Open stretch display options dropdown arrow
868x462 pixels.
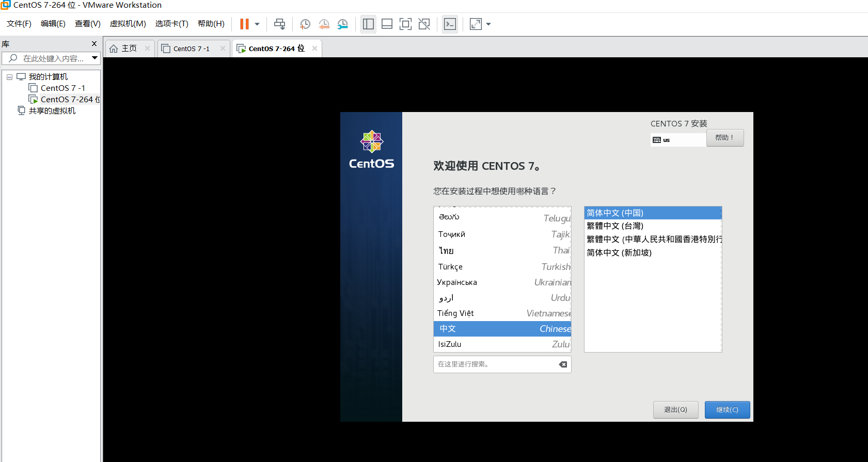(x=488, y=24)
